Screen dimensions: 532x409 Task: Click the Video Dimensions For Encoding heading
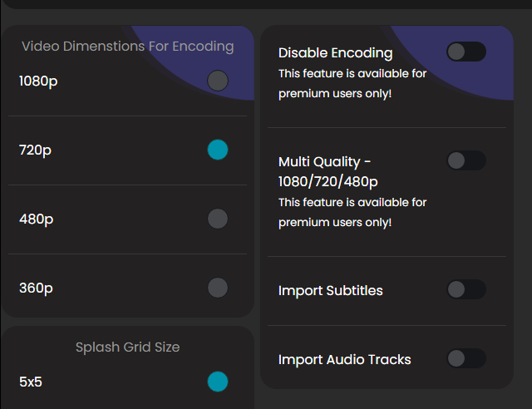tap(127, 47)
